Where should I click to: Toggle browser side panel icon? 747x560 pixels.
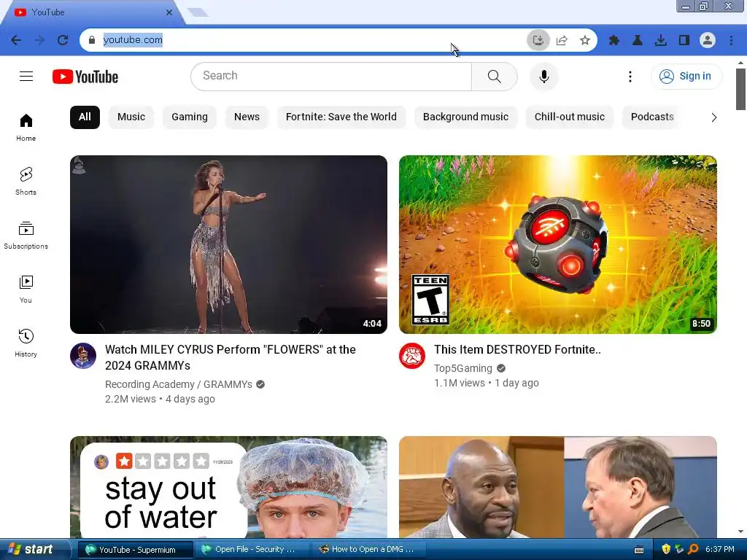click(684, 40)
